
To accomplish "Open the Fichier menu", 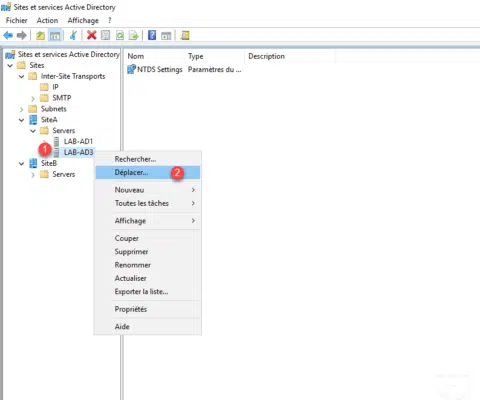I will pos(16,20).
